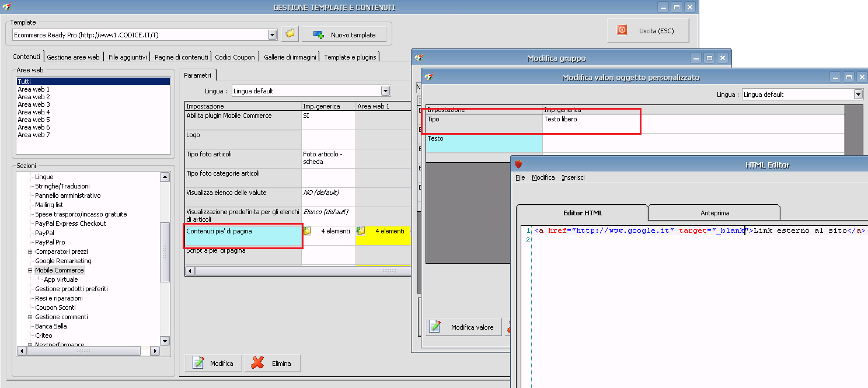Select the Testo setting row
Viewport: 868px width, 388px height.
(x=484, y=143)
